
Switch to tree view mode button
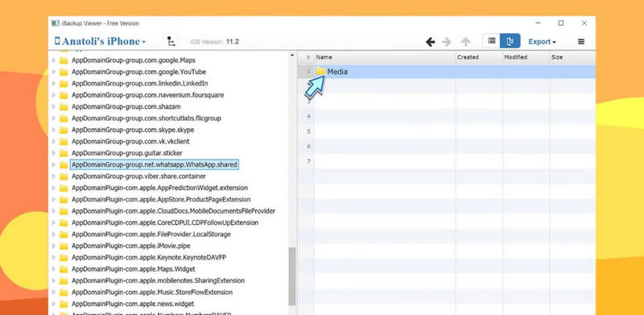coord(510,41)
